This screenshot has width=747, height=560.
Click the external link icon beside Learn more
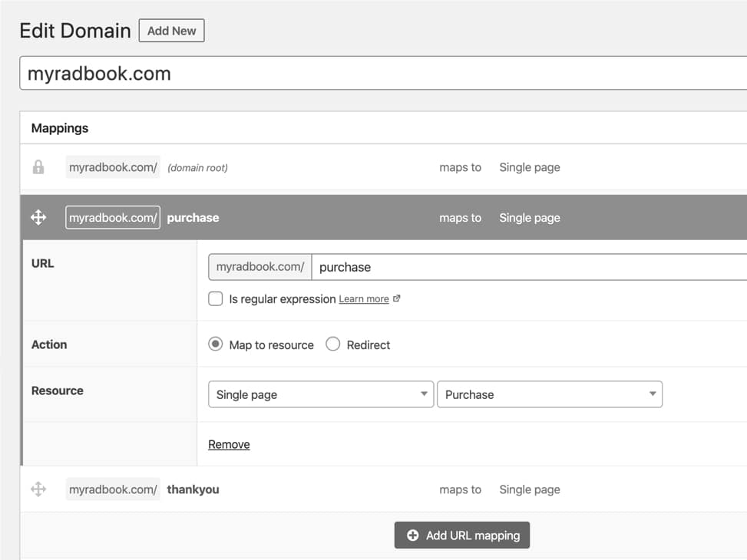coord(397,299)
